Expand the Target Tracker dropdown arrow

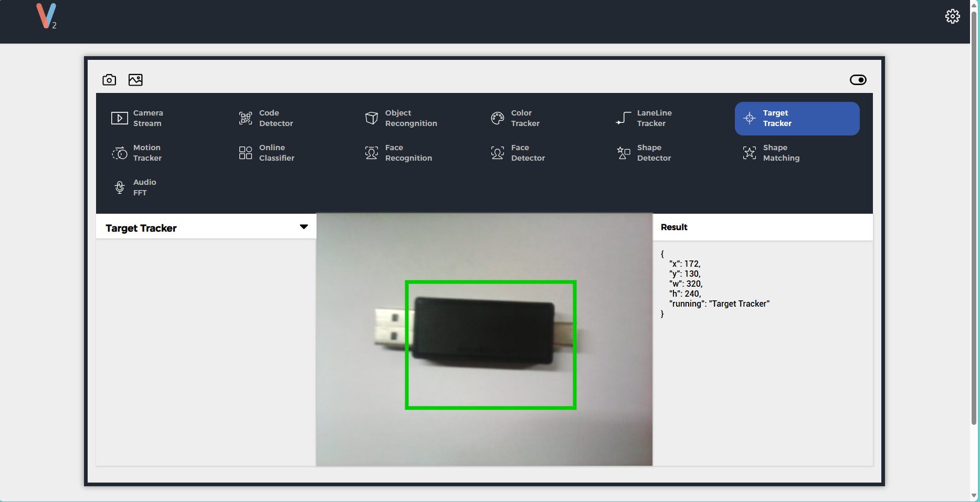(x=303, y=227)
